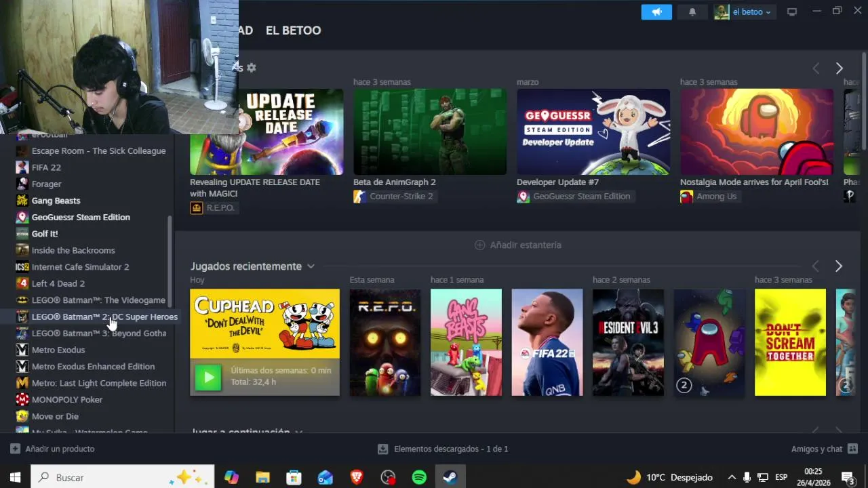Select the FIFA 22 game cover
The image size is (868, 488).
(x=547, y=342)
